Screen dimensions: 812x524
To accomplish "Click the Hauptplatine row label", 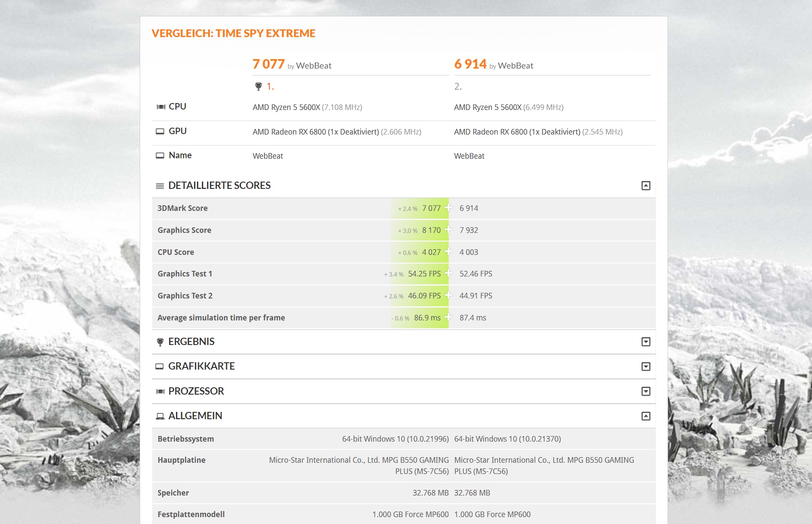I will pyautogui.click(x=182, y=460).
